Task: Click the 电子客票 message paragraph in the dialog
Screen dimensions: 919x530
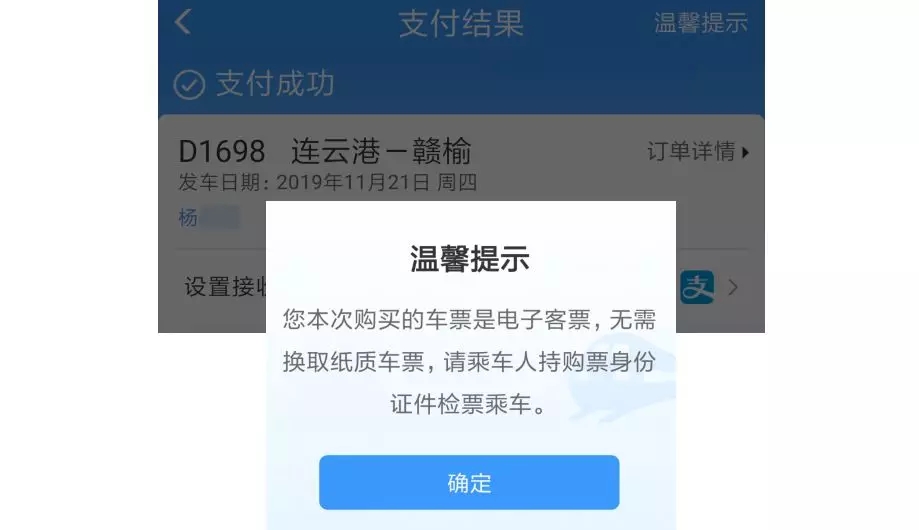Action: point(469,362)
